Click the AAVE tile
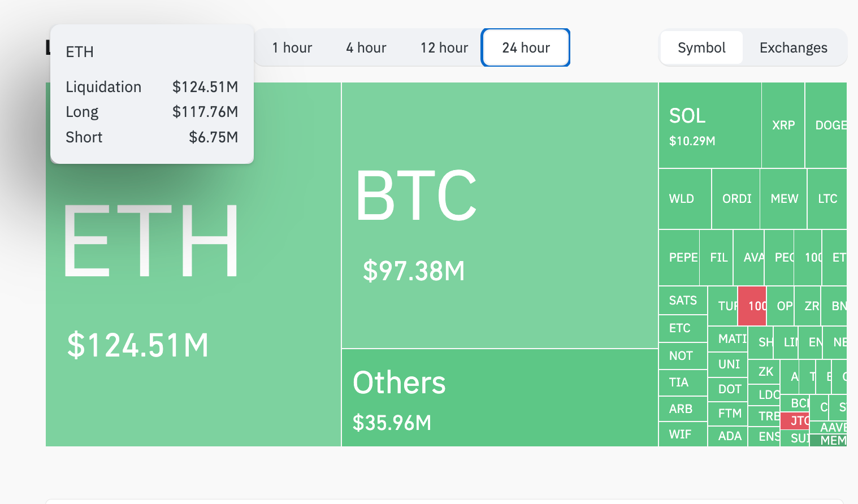858x504 pixels. click(829, 427)
